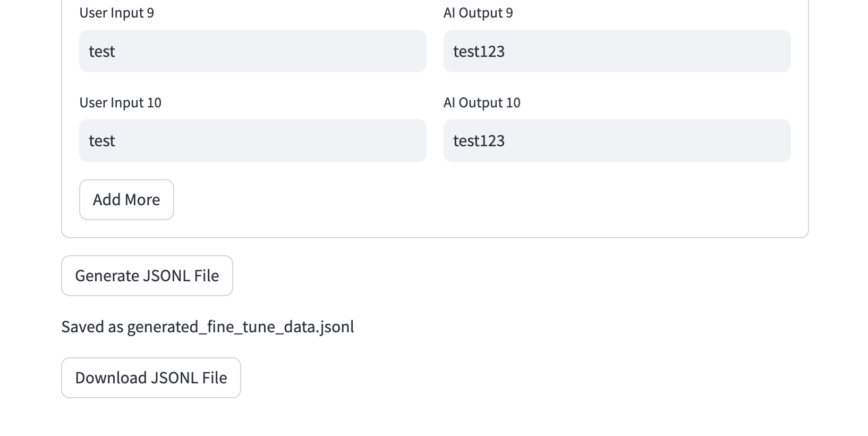Click the User Input 10 label

121,103
